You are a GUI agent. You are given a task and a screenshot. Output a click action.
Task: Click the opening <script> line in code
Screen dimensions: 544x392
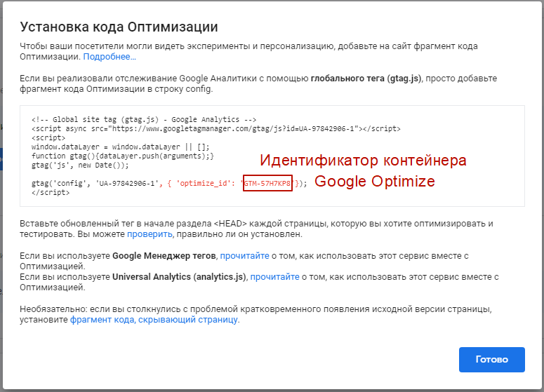48,138
